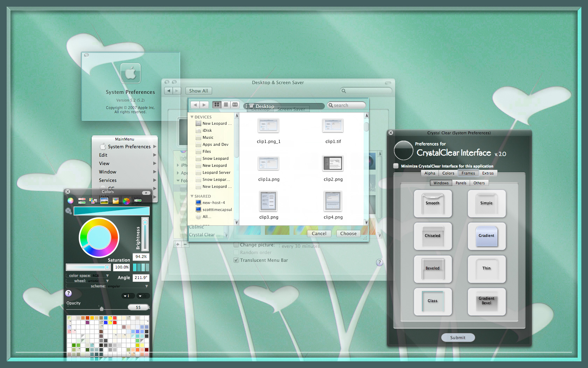The width and height of the screenshot is (588, 368).
Task: Select the Music volume in sidebar
Action: 211,137
